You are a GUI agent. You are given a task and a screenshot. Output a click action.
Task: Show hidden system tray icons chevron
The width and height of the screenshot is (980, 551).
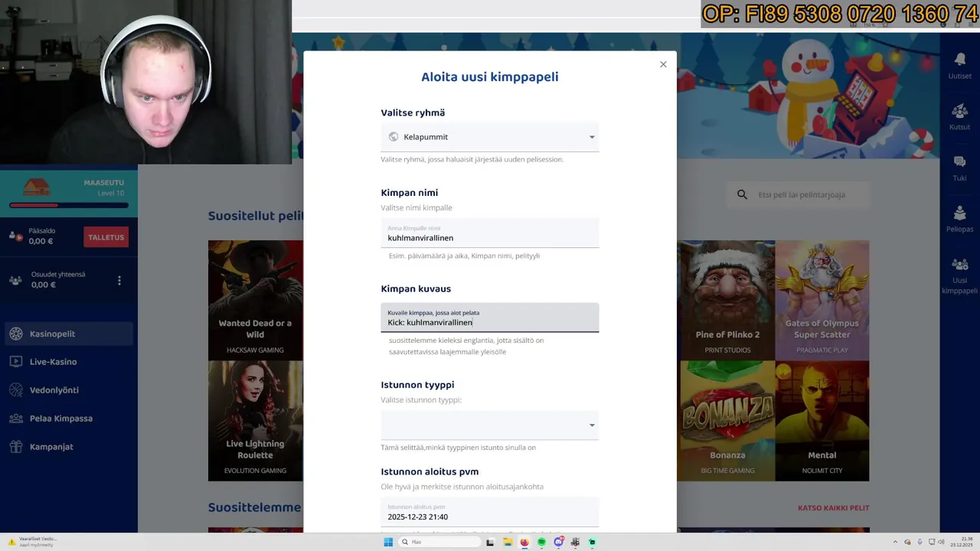pos(896,542)
